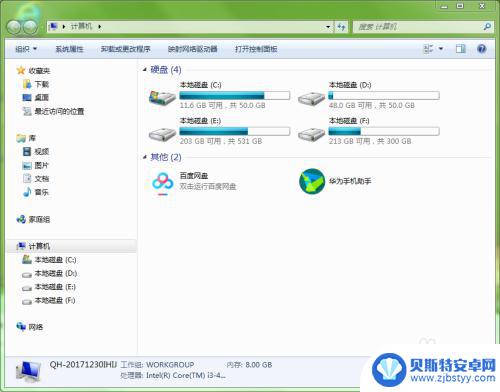Open the Favorites (收藏夹) star item
500x392 pixels.
point(33,70)
